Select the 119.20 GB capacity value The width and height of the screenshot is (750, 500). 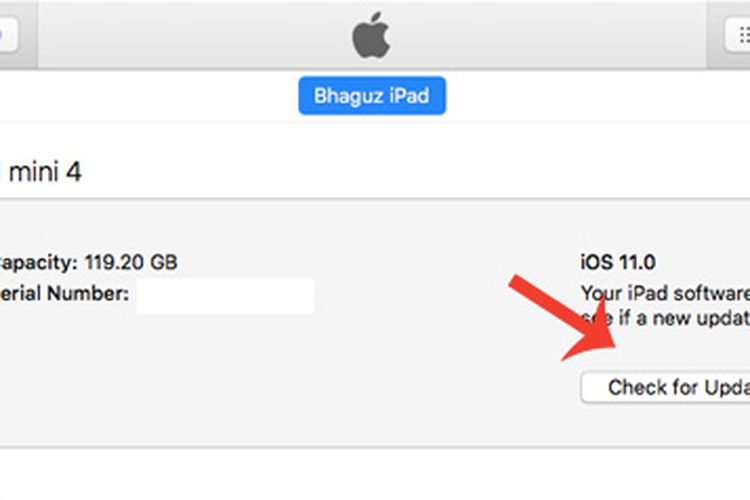tap(131, 262)
